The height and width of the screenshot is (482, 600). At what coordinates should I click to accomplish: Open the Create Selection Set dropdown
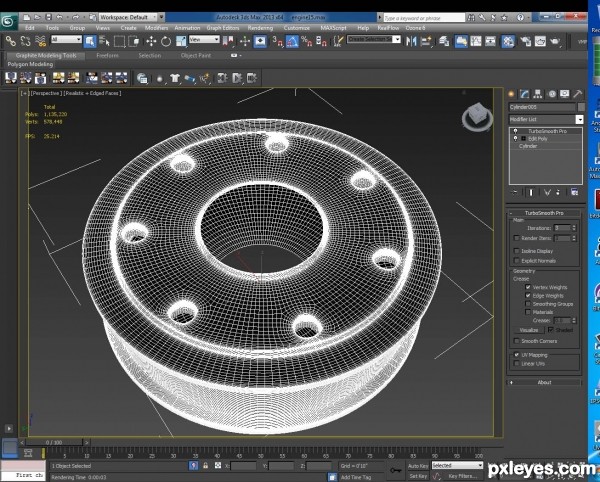tap(374, 39)
